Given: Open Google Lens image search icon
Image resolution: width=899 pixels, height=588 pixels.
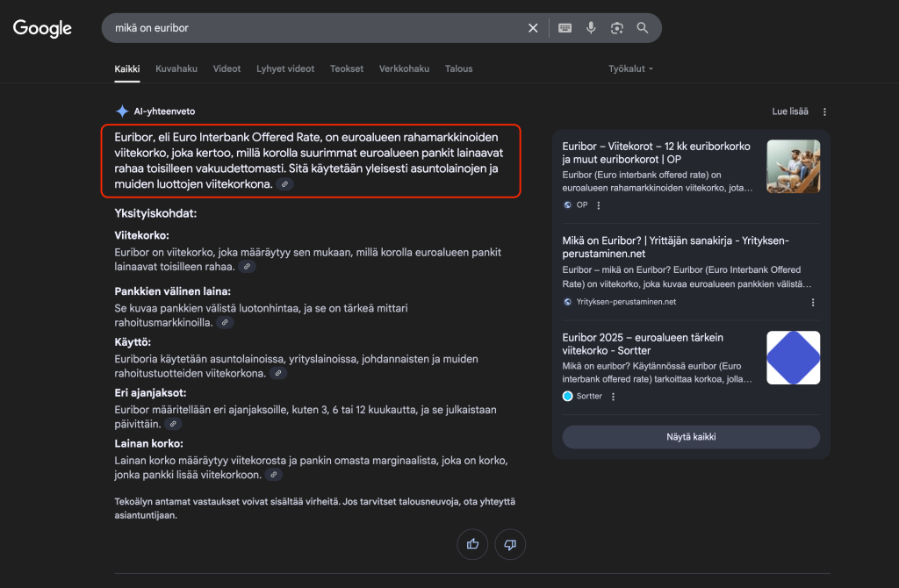Looking at the screenshot, I should [617, 28].
